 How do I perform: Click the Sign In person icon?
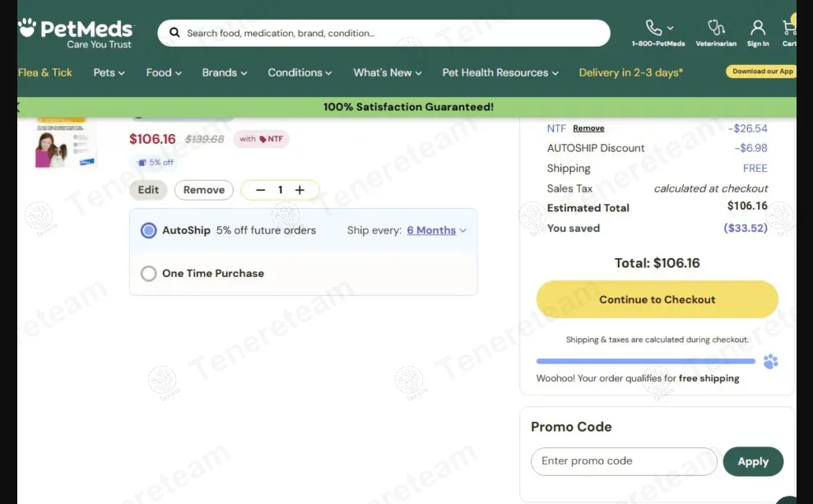click(758, 28)
